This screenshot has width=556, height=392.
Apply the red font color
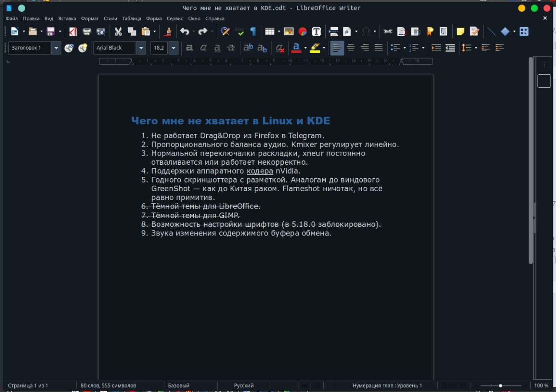pos(296,48)
